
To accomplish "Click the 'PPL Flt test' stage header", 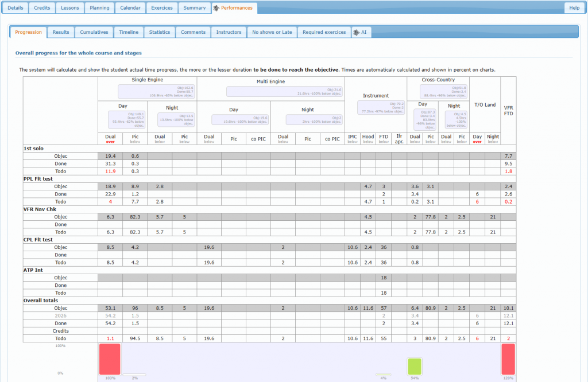I will pos(38,178).
